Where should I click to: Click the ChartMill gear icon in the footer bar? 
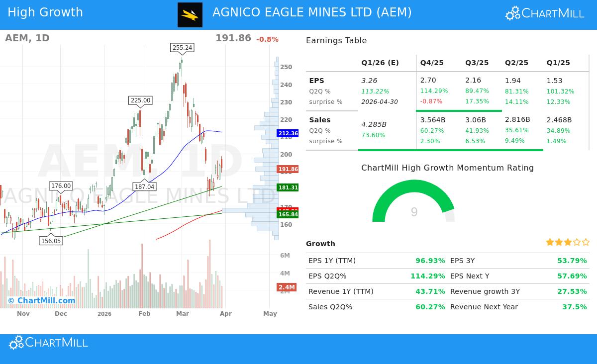click(16, 342)
